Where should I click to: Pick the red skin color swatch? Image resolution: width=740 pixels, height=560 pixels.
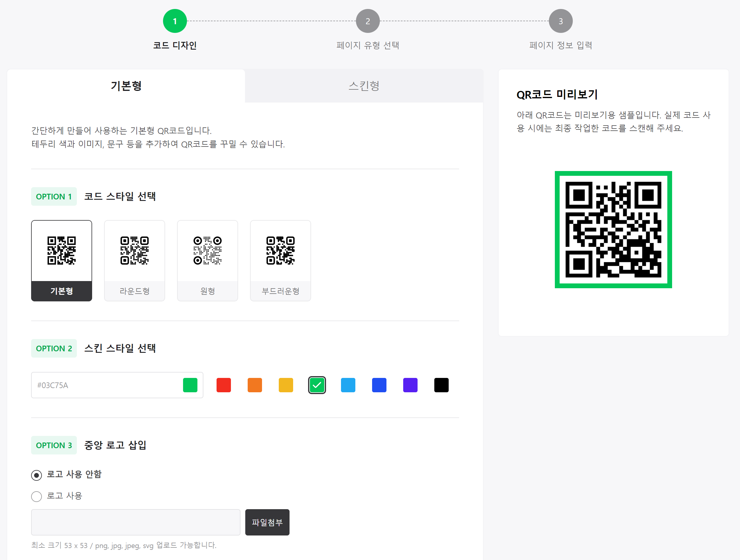point(223,385)
